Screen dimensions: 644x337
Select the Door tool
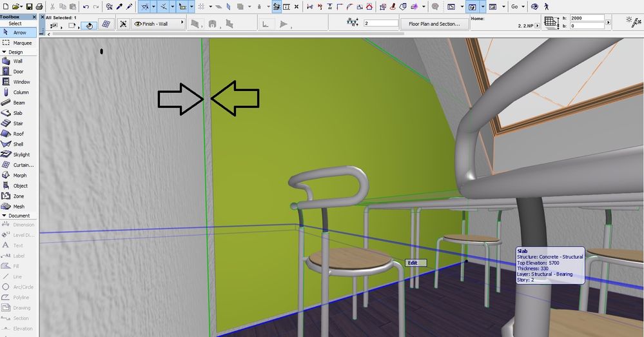click(18, 71)
